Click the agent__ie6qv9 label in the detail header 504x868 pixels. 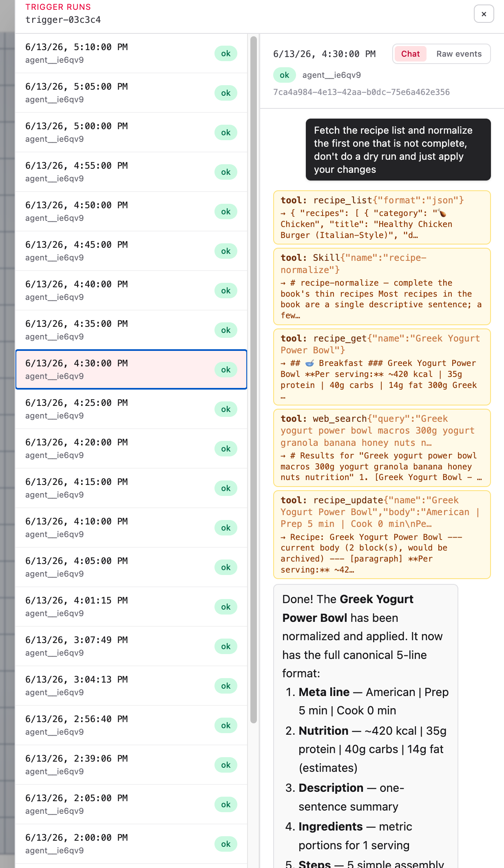[x=332, y=75]
